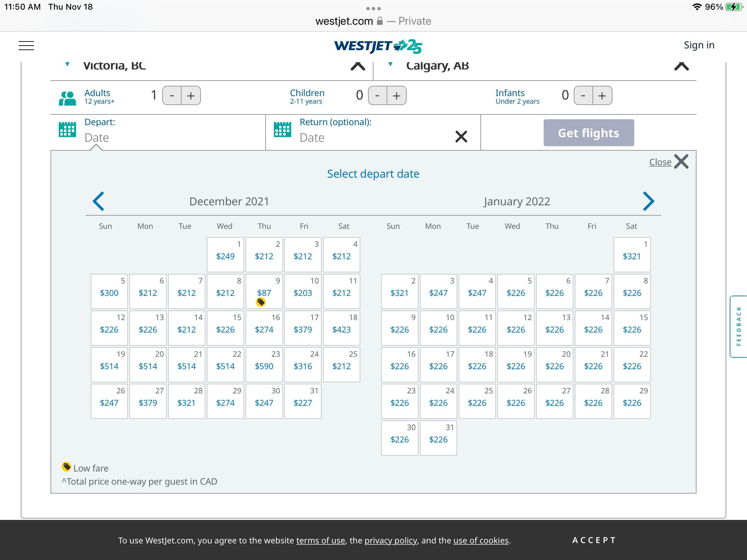Close the date picker panel
This screenshot has width=747, height=560.
(x=669, y=162)
